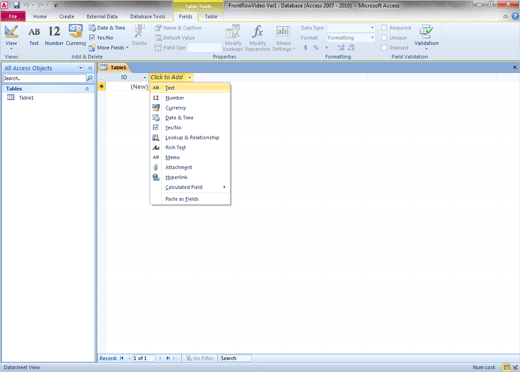Screen dimensions: 520x372
Task: Add a Currency field from ribbon
Action: [x=76, y=35]
